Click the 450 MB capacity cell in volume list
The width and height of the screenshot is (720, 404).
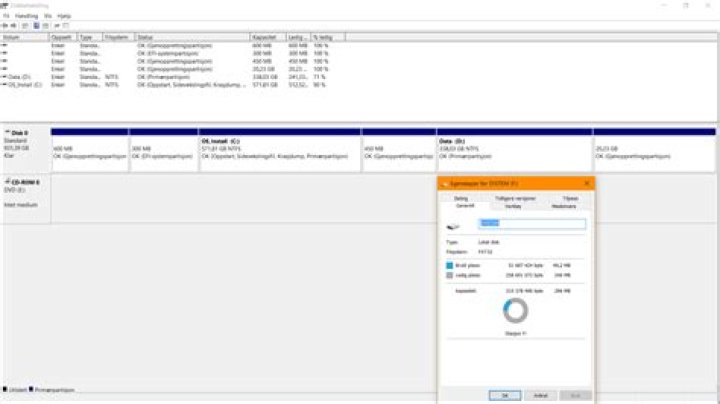point(262,61)
